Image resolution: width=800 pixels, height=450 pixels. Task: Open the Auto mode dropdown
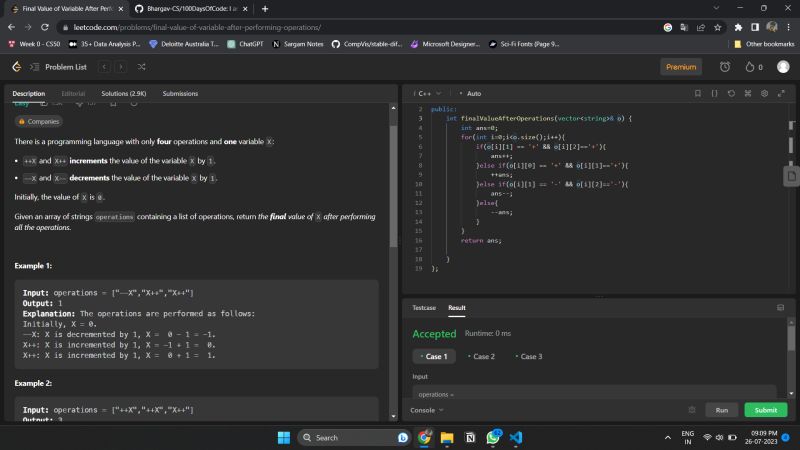point(473,93)
